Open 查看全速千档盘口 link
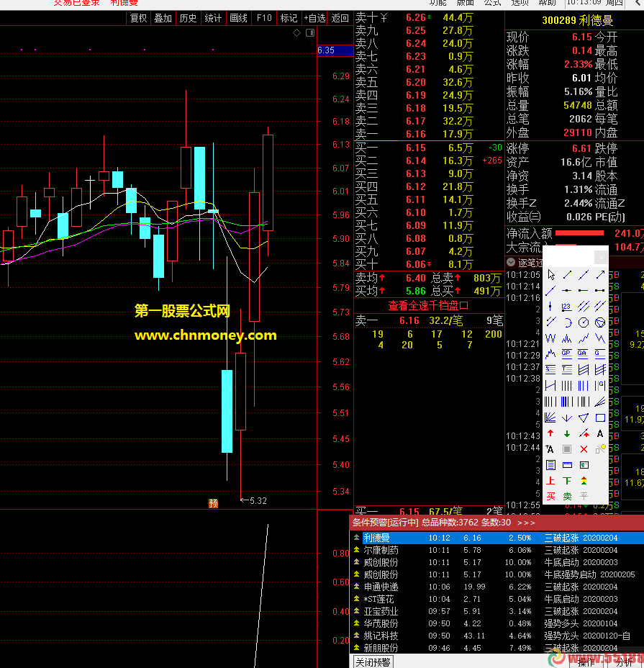644x668 pixels. (x=428, y=305)
